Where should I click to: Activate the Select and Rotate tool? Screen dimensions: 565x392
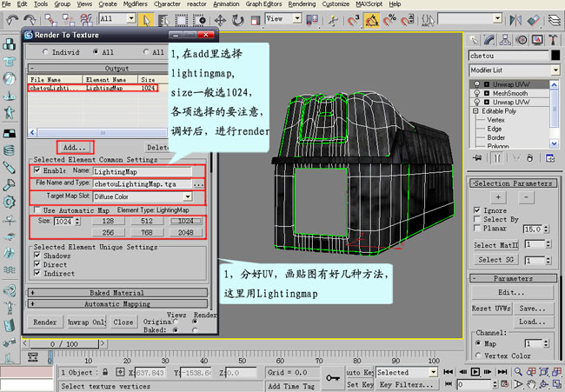point(238,20)
